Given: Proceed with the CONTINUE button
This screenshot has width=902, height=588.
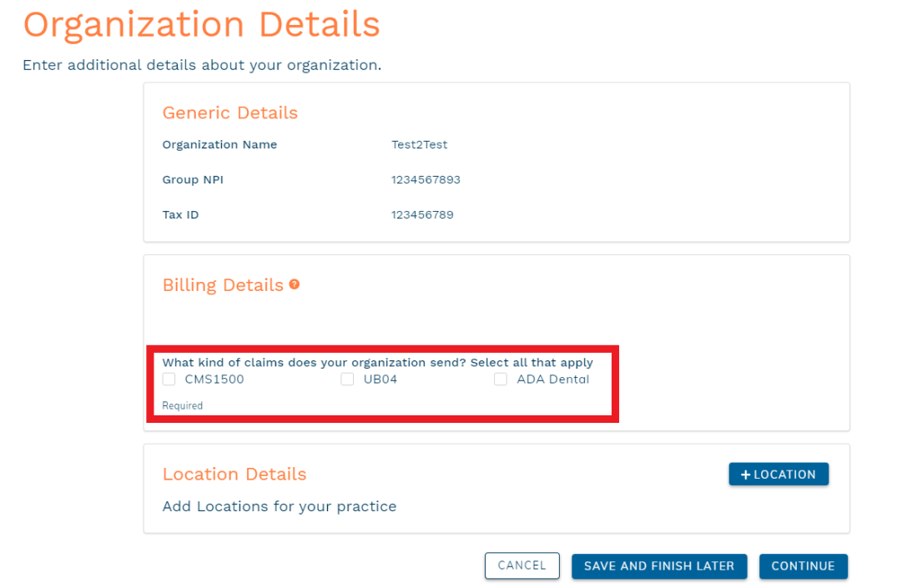Looking at the screenshot, I should tap(803, 565).
